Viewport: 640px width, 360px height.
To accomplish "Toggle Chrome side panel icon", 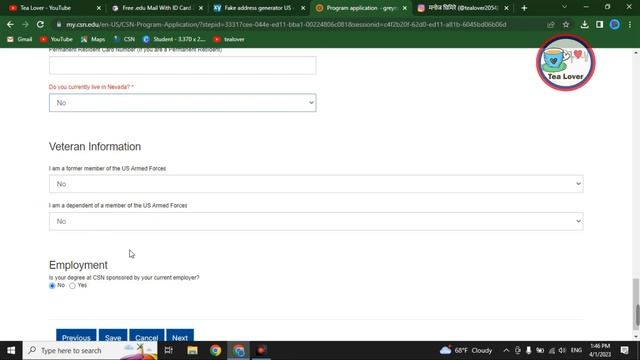I will pyautogui.click(x=599, y=24).
